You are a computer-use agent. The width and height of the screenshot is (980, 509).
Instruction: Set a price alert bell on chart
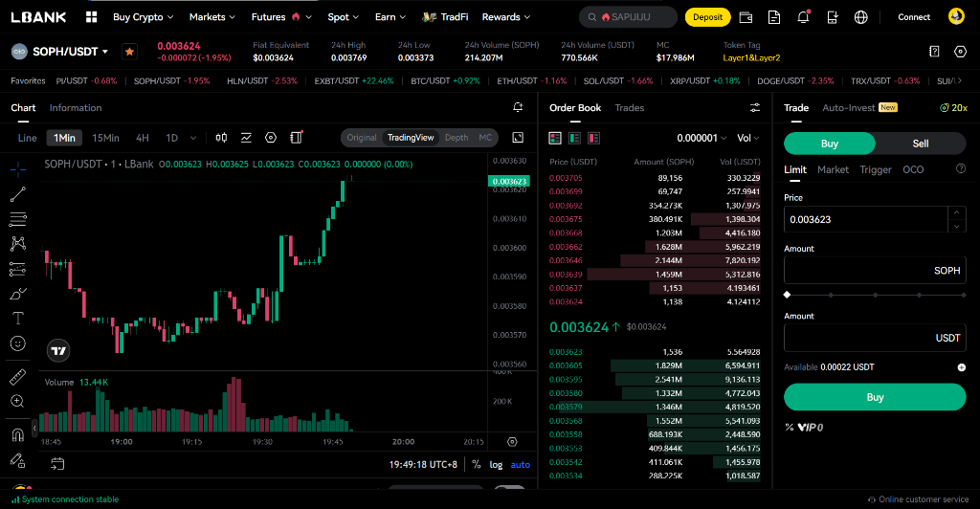pyautogui.click(x=518, y=108)
